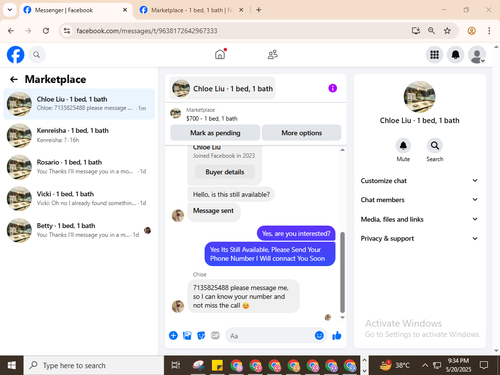Open the emoji picker in message box
Image resolution: width=500 pixels, height=375 pixels.
pyautogui.click(x=319, y=335)
